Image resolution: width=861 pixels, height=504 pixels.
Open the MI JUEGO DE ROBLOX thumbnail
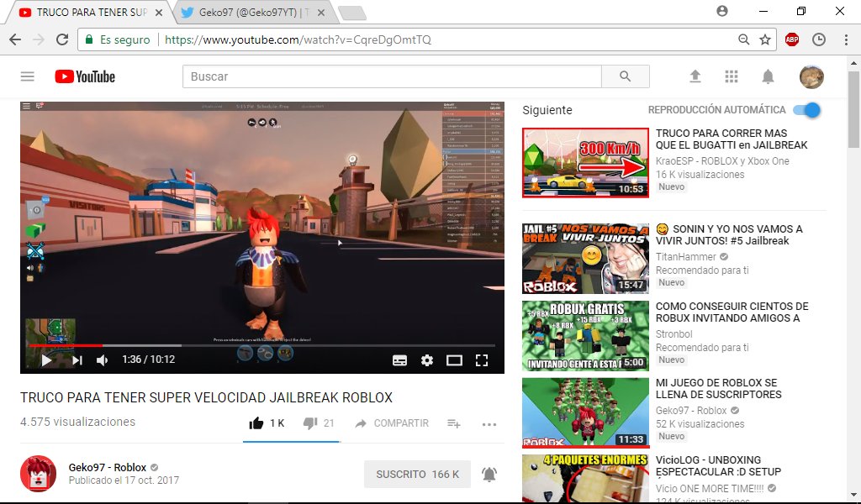[x=585, y=412]
